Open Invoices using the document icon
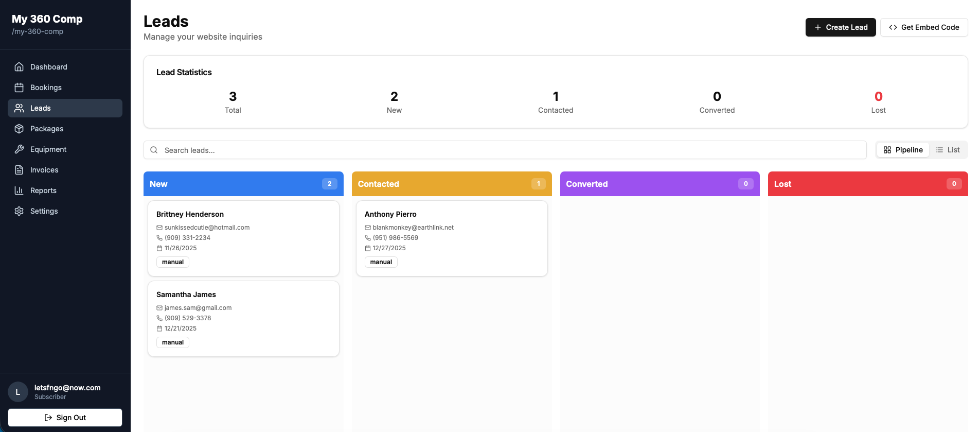The width and height of the screenshot is (980, 432). (19, 170)
